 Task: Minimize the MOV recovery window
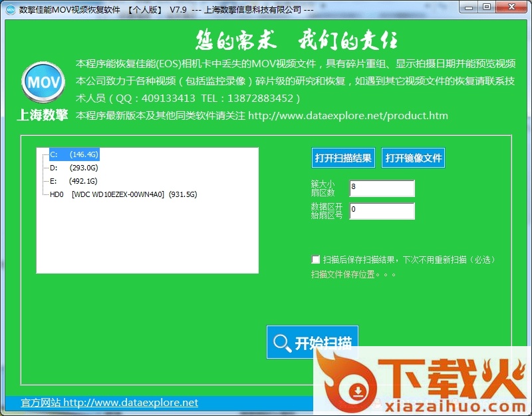pyautogui.click(x=469, y=7)
